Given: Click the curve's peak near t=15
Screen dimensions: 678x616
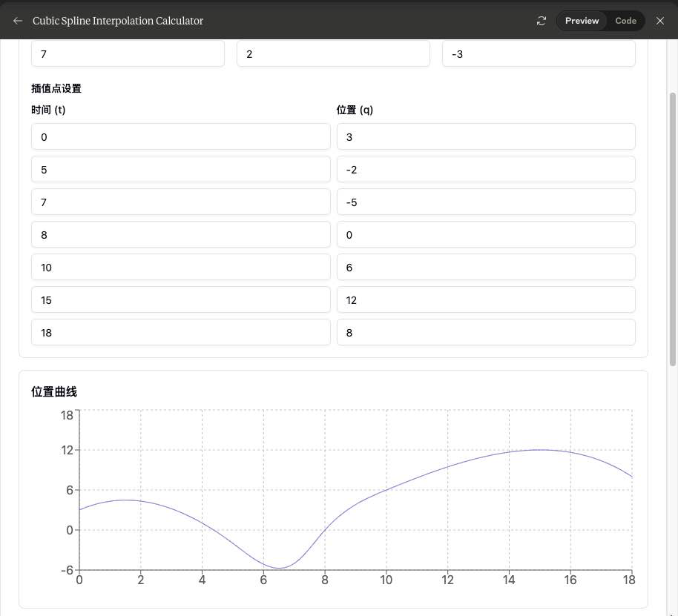Looking at the screenshot, I should pyautogui.click(x=539, y=450).
